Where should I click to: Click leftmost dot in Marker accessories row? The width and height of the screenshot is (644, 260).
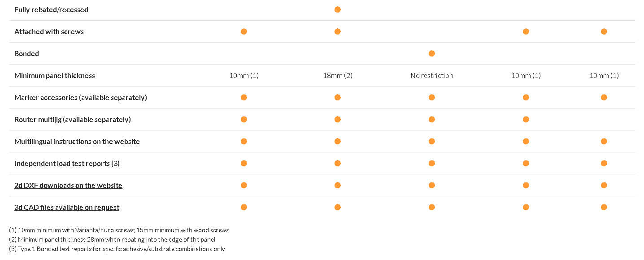tap(244, 97)
